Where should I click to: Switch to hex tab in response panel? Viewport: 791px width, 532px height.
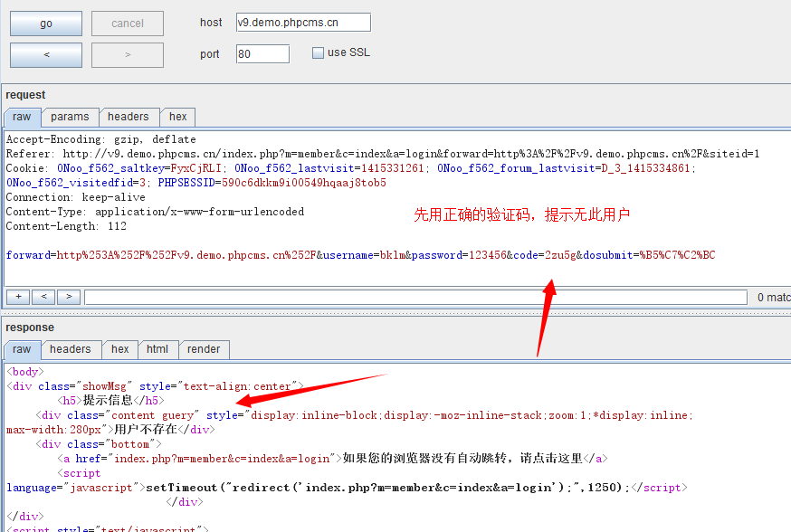point(120,349)
